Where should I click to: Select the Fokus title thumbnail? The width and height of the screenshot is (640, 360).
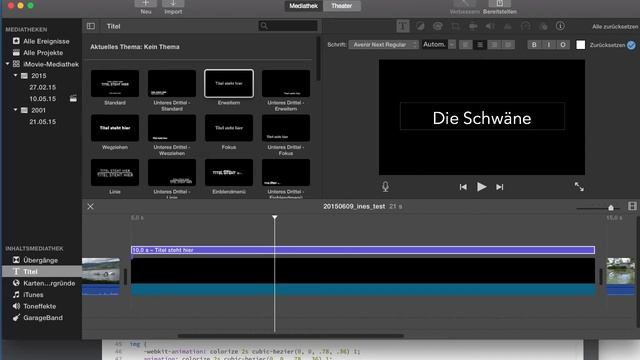pos(229,128)
